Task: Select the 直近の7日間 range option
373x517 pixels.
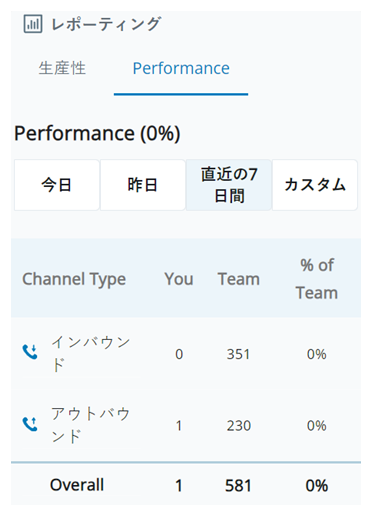Action: coord(229,185)
